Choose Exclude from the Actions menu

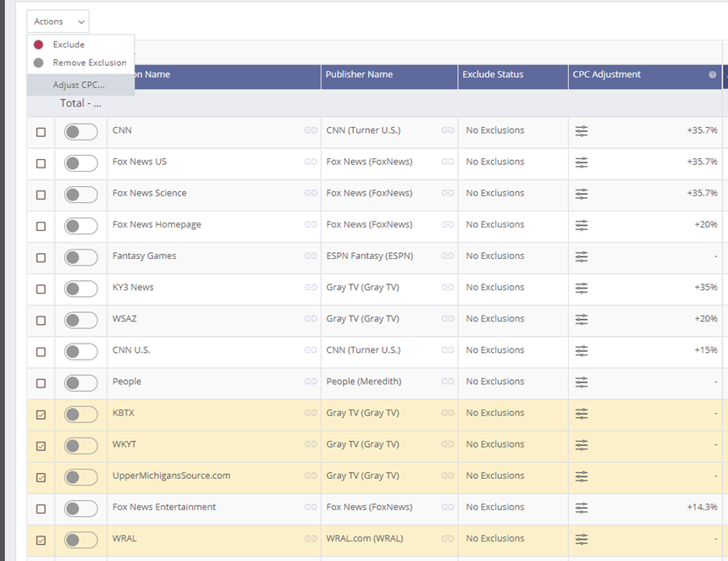click(69, 44)
